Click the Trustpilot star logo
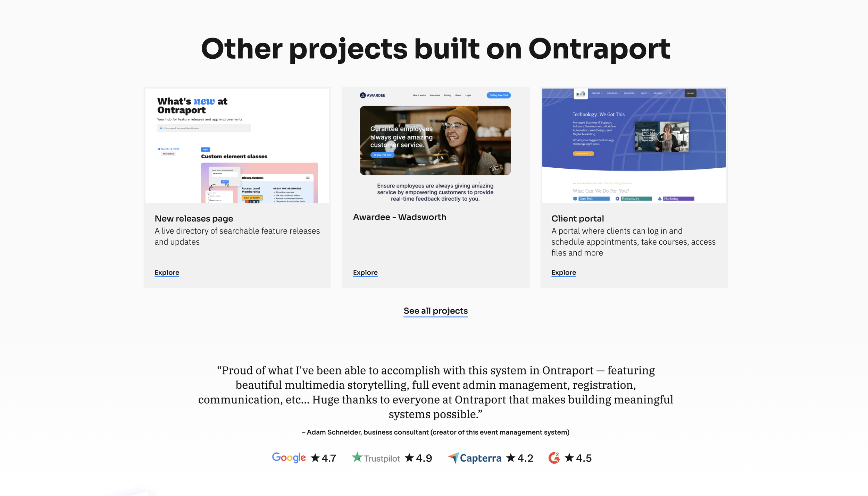 [357, 457]
